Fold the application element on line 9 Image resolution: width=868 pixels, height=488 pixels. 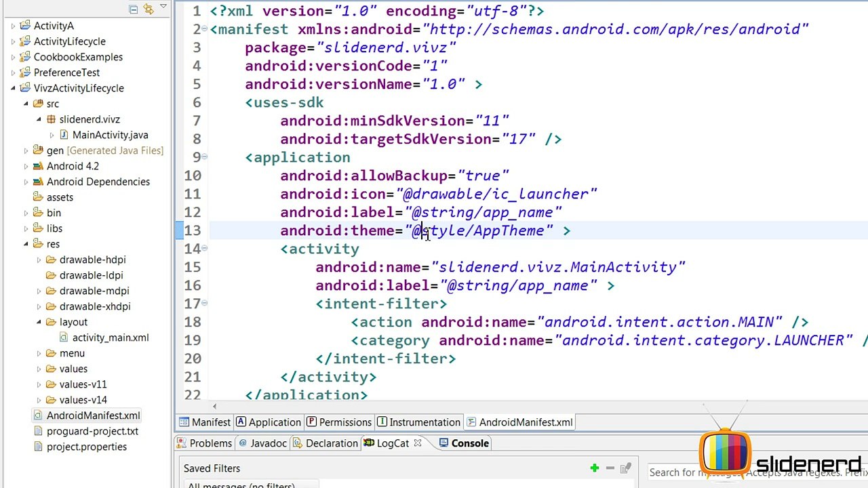(204, 157)
